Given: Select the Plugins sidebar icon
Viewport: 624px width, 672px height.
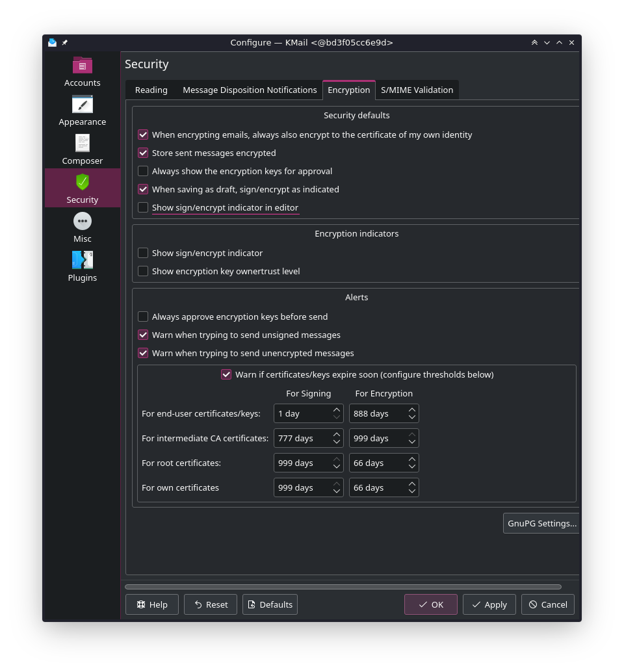Looking at the screenshot, I should (x=82, y=260).
